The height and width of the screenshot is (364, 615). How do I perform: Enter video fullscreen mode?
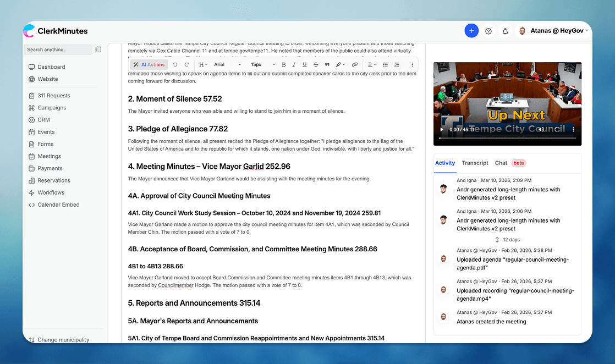(x=557, y=129)
